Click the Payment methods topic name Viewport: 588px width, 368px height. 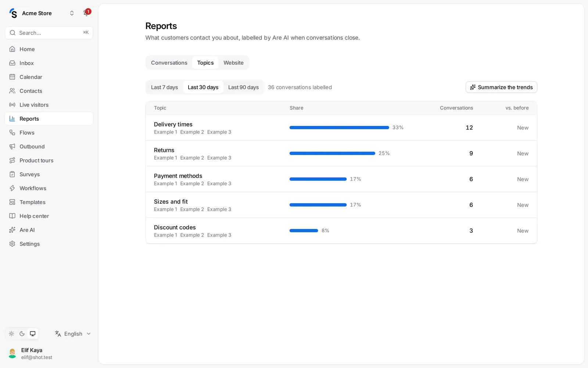[178, 176]
